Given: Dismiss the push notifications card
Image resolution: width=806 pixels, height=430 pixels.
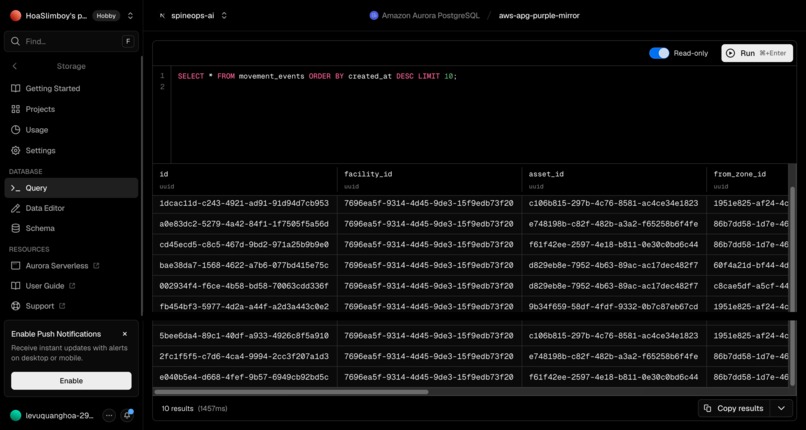Looking at the screenshot, I should [124, 334].
